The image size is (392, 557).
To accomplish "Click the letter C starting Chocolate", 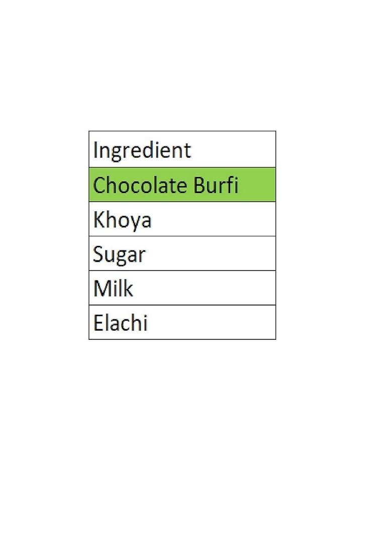I will 100,185.
